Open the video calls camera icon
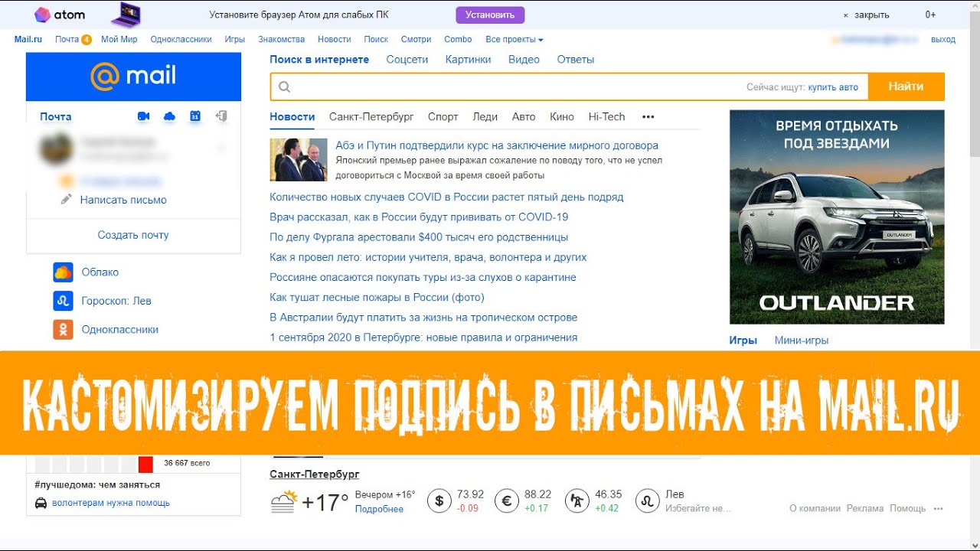Viewport: 980px width, 551px height. tap(143, 116)
